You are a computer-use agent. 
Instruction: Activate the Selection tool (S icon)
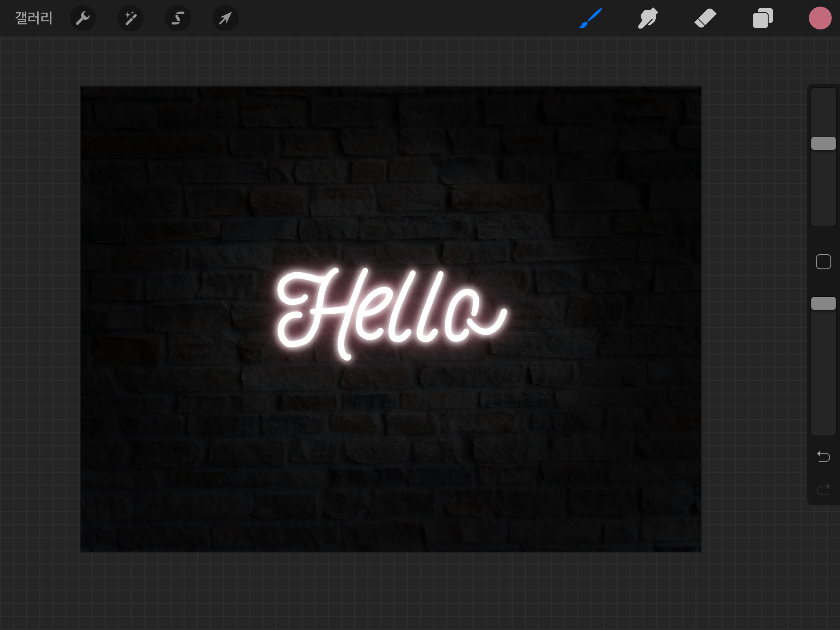pos(178,18)
